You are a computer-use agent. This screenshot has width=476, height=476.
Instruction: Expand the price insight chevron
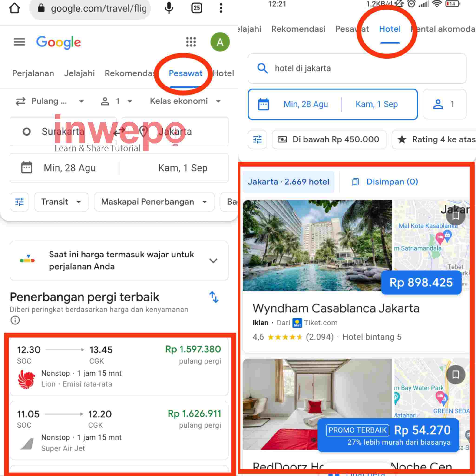click(x=213, y=261)
